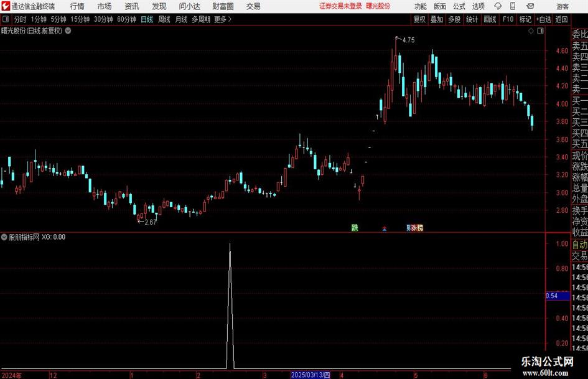The image size is (588, 379).
Task: Click the 3.00 price axis label
Action: pos(562,192)
